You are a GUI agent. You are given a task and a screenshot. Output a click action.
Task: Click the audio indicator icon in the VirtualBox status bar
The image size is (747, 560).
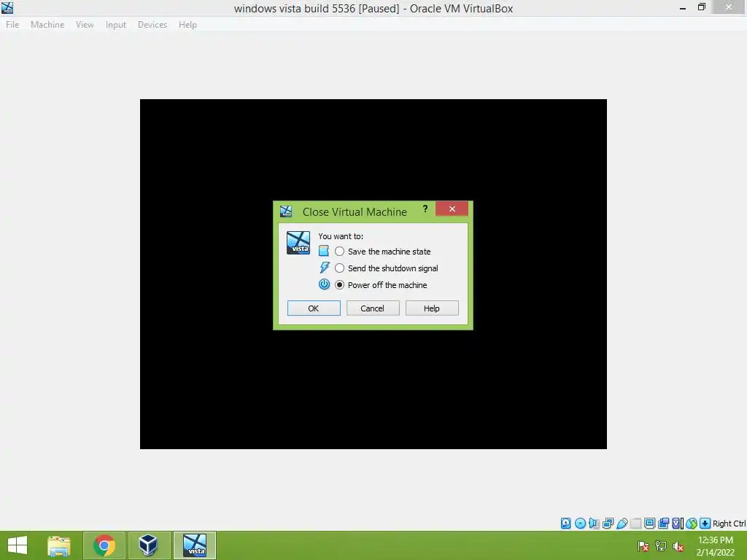[x=594, y=524]
